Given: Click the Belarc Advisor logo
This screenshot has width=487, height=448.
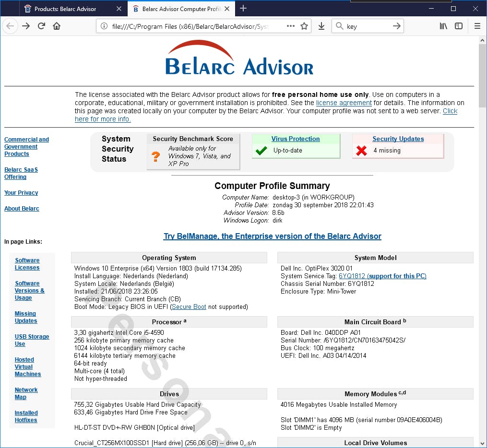Looking at the screenshot, I should (x=239, y=58).
